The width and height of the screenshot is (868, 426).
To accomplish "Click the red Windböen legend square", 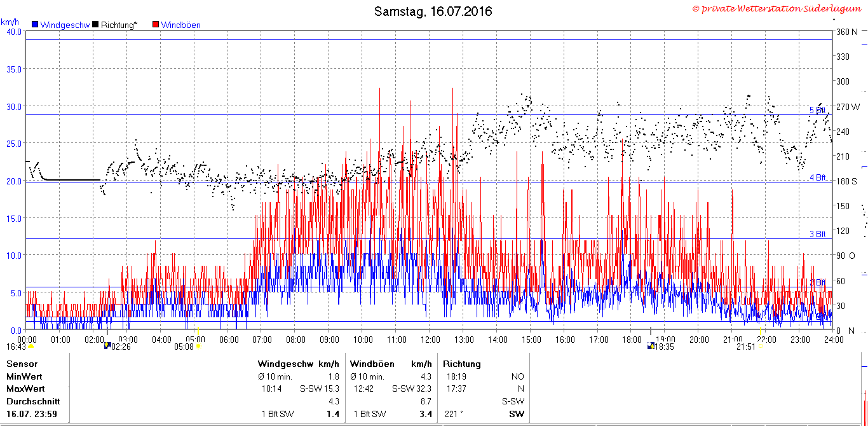I will coord(156,25).
